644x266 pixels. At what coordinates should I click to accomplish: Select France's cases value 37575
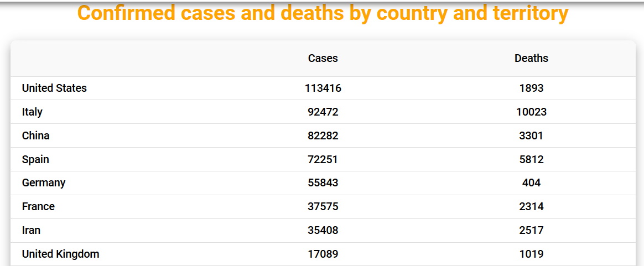[323, 206]
